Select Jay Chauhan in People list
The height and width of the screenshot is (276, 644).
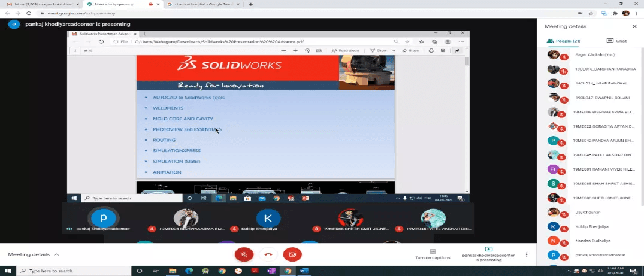(590, 213)
